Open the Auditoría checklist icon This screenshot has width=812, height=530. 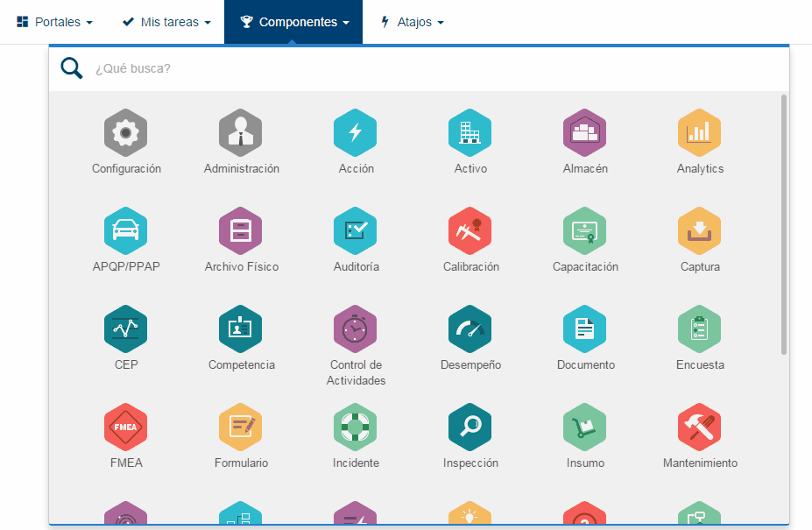click(x=356, y=231)
